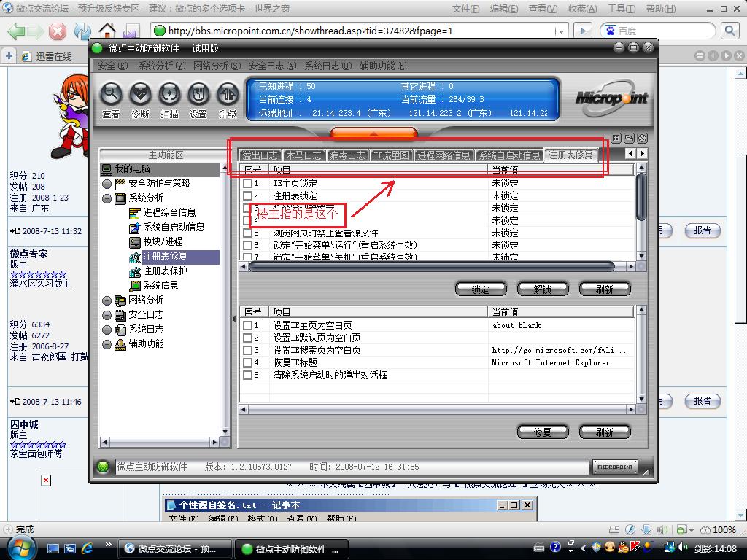Open new browser tab with plus icon

point(9,56)
